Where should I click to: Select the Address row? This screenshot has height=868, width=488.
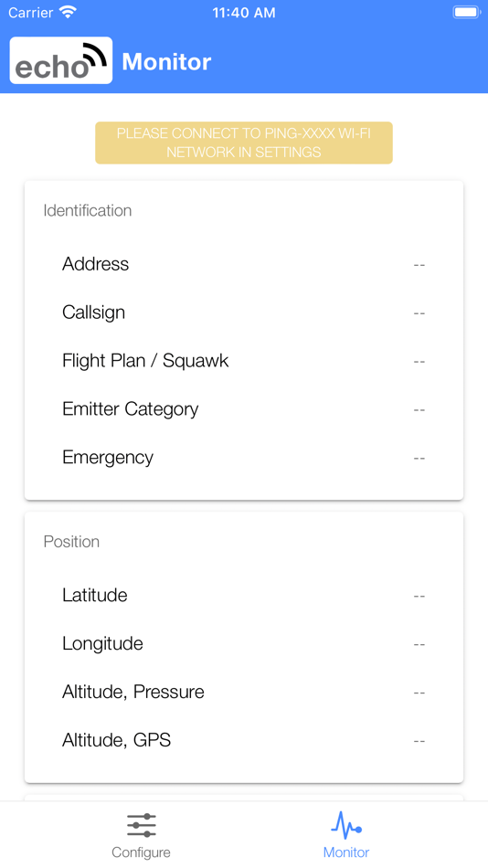[x=244, y=264]
